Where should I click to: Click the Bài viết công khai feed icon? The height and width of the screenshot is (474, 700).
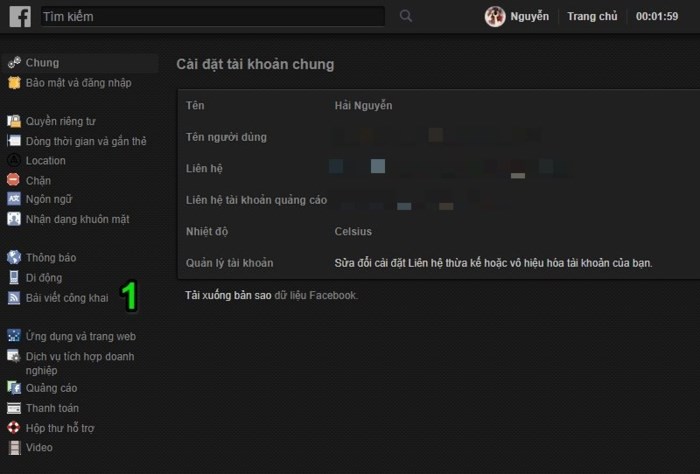[x=14, y=298]
